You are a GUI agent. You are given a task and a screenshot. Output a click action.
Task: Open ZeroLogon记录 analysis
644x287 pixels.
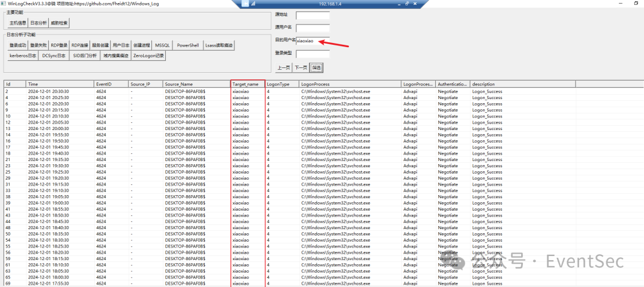coord(148,55)
